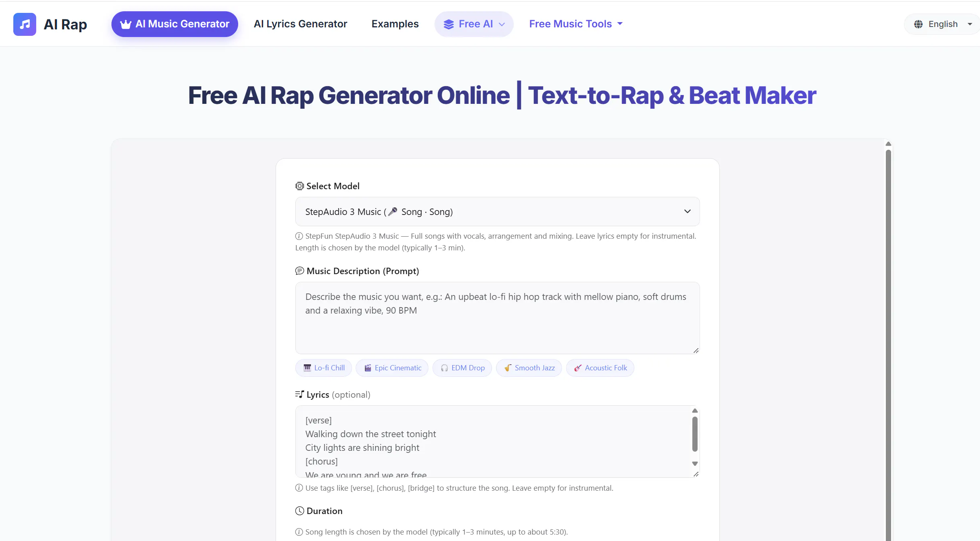Apply the EDM Drop preset
The image size is (980, 541).
click(x=462, y=368)
